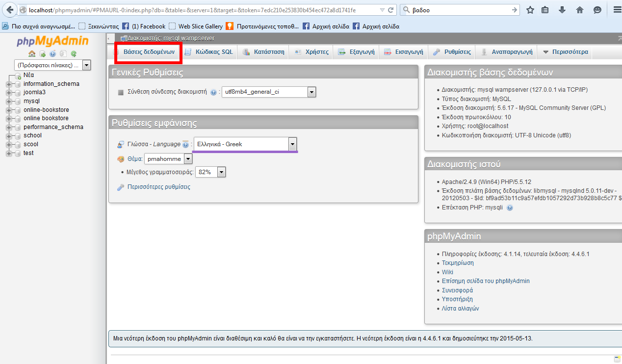Open the Wiki link

coord(447,272)
